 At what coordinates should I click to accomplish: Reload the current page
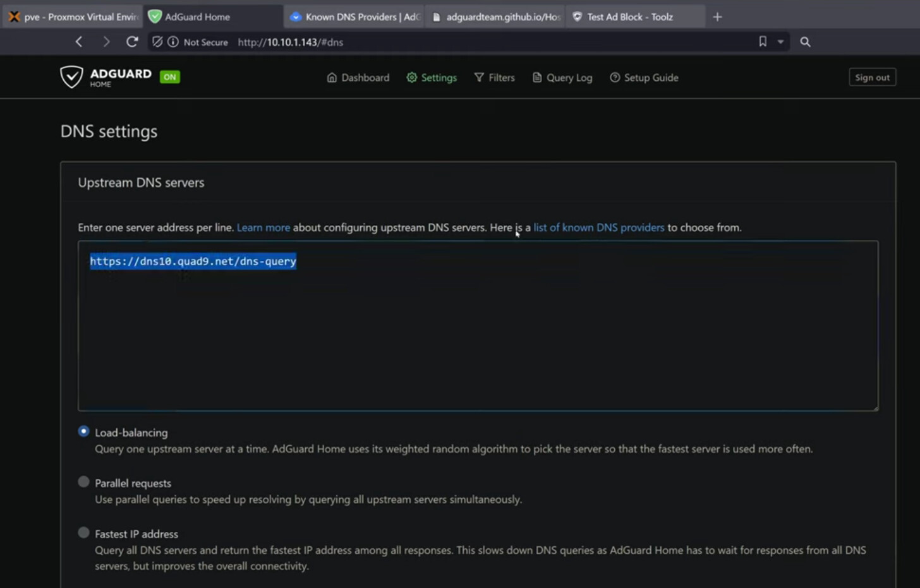point(132,42)
